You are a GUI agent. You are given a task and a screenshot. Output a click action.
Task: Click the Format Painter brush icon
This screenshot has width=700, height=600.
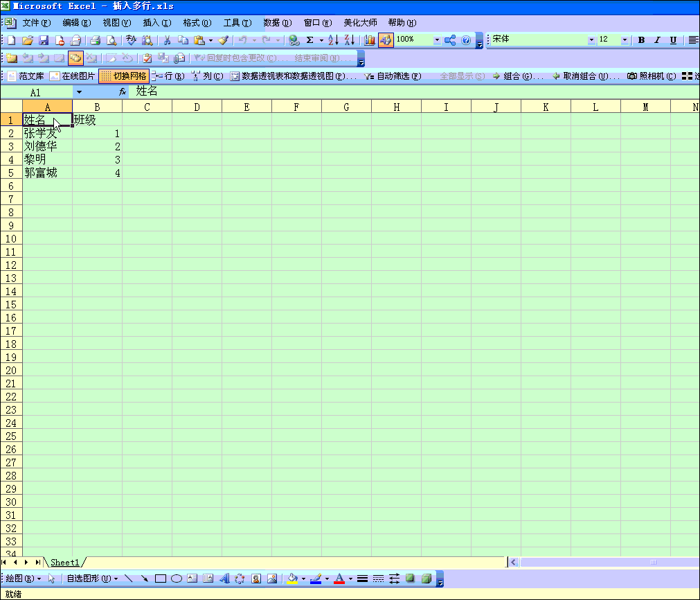[223, 40]
